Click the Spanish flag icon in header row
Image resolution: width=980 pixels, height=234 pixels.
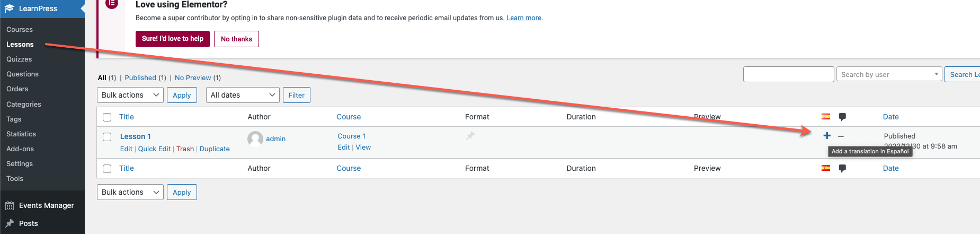coord(826,117)
